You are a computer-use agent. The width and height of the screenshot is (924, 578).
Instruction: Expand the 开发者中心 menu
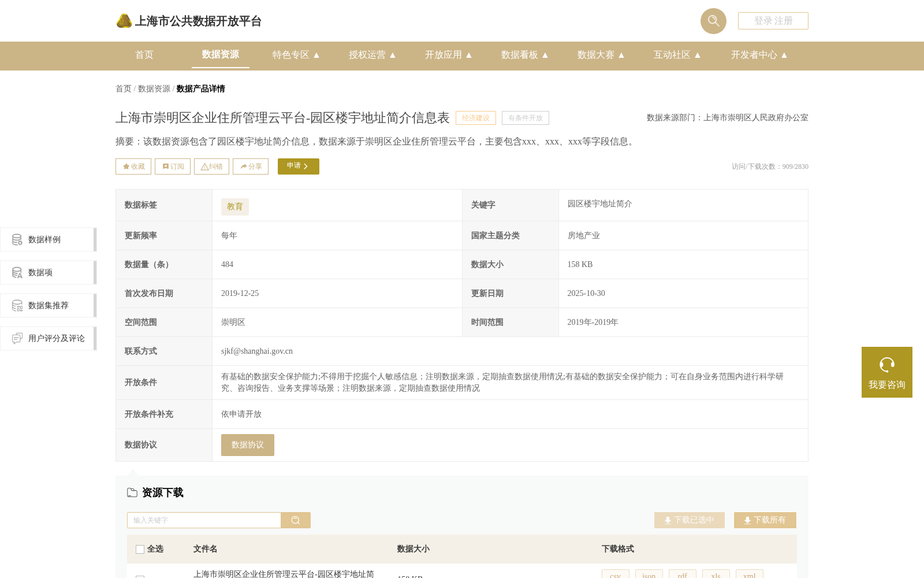click(x=759, y=55)
